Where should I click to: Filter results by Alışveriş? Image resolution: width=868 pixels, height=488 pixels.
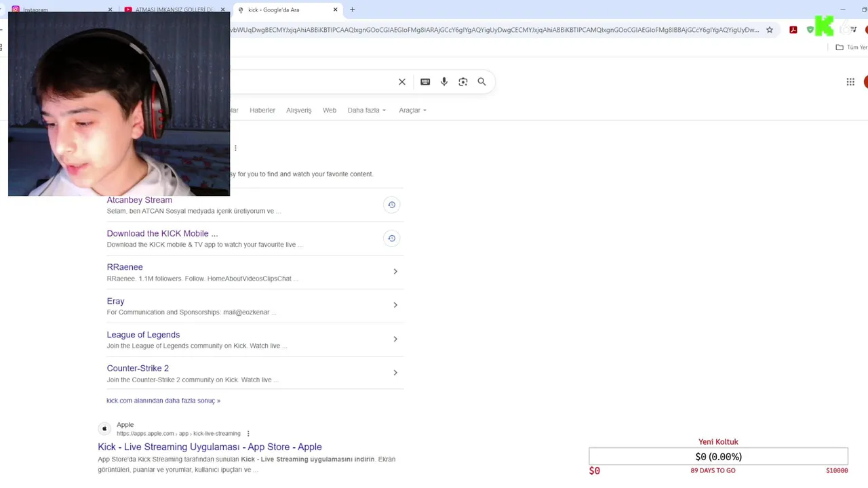[298, 110]
